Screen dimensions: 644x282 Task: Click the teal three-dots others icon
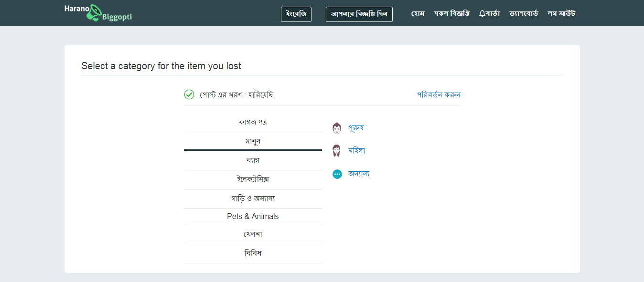tap(337, 174)
